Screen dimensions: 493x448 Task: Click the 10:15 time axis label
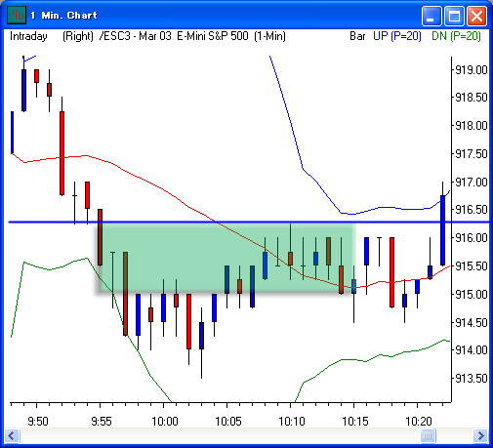(x=355, y=422)
